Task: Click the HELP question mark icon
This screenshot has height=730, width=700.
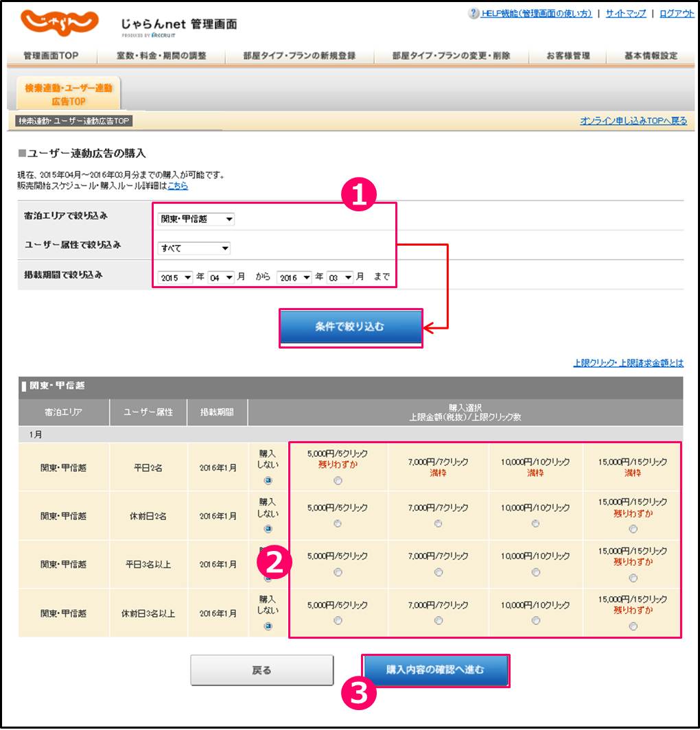Action: coord(474,14)
